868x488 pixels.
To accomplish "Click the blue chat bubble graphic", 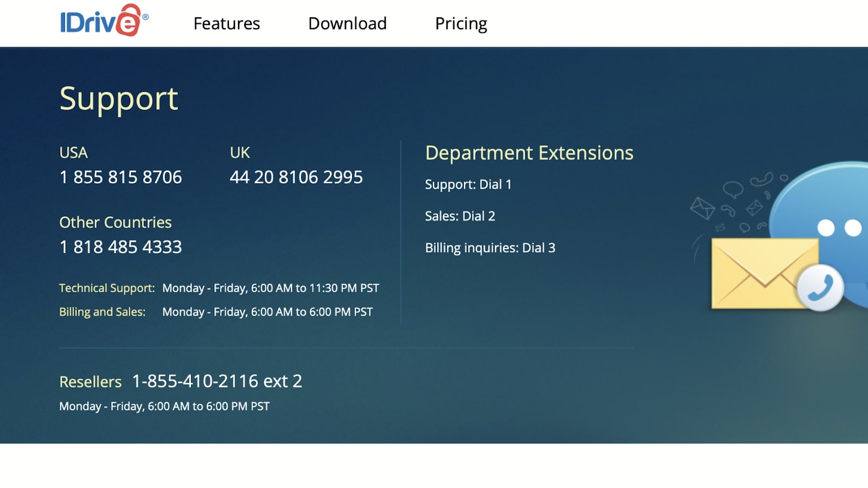I will pyautogui.click(x=814, y=217).
